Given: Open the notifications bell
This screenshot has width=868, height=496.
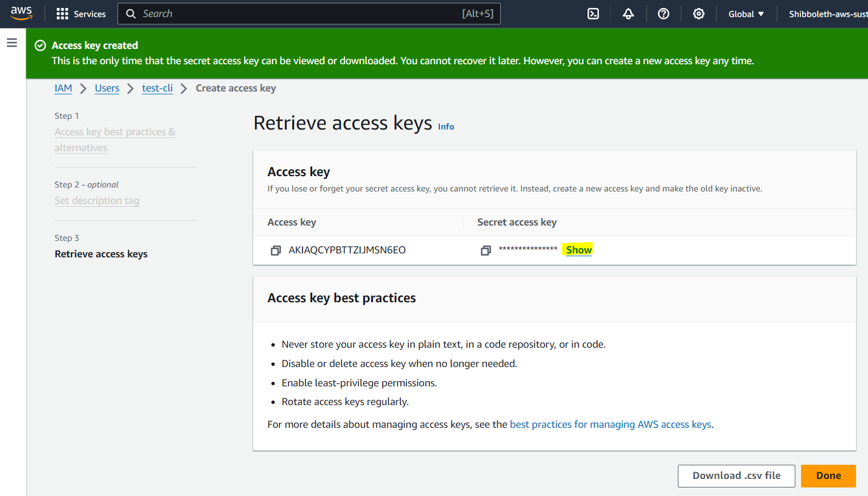Looking at the screenshot, I should click(628, 14).
